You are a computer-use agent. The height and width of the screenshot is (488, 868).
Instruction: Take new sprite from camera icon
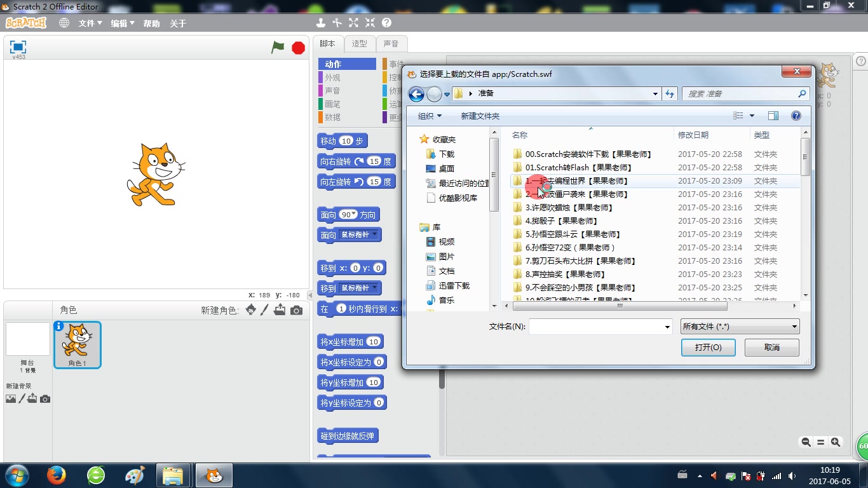point(296,310)
